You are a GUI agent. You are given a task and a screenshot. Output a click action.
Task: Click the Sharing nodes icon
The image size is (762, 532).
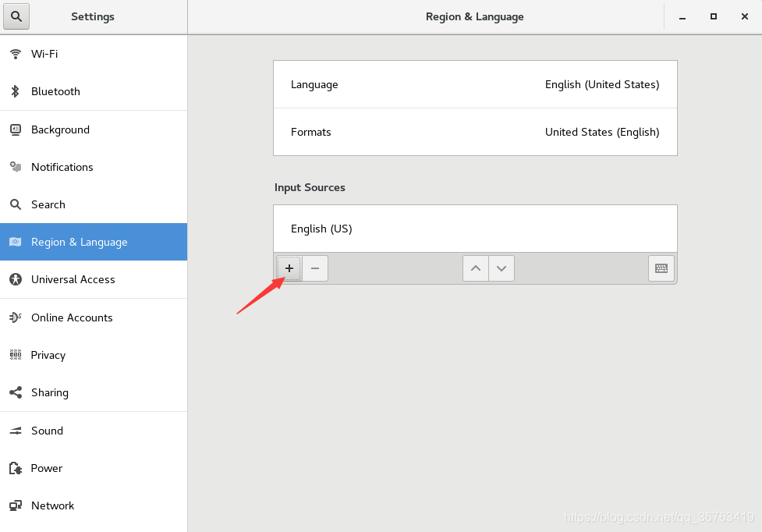pyautogui.click(x=16, y=392)
